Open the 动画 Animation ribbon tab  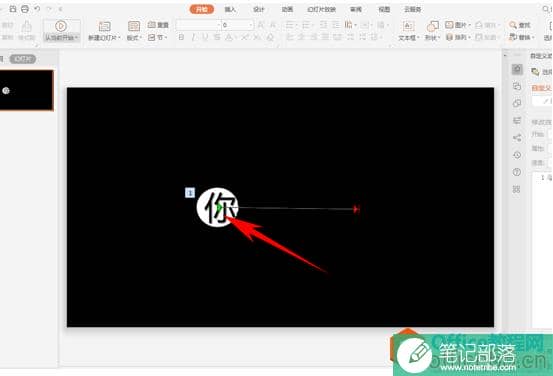[x=287, y=9]
